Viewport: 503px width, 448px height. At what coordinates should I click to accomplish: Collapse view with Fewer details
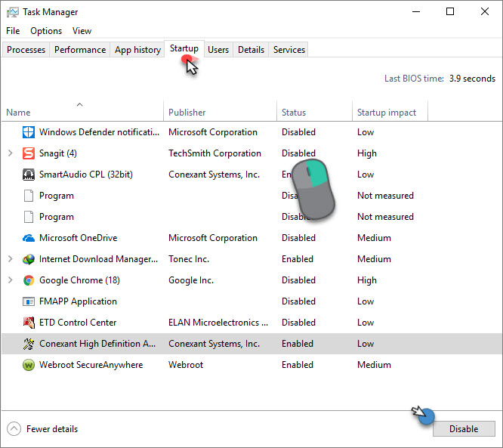point(42,429)
